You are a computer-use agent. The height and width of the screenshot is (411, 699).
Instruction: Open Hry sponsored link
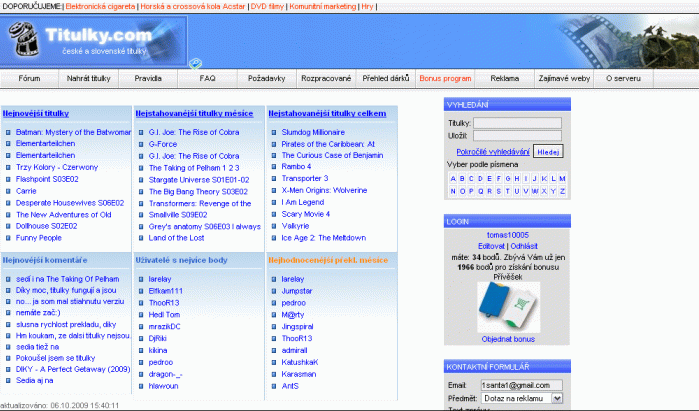367,7
